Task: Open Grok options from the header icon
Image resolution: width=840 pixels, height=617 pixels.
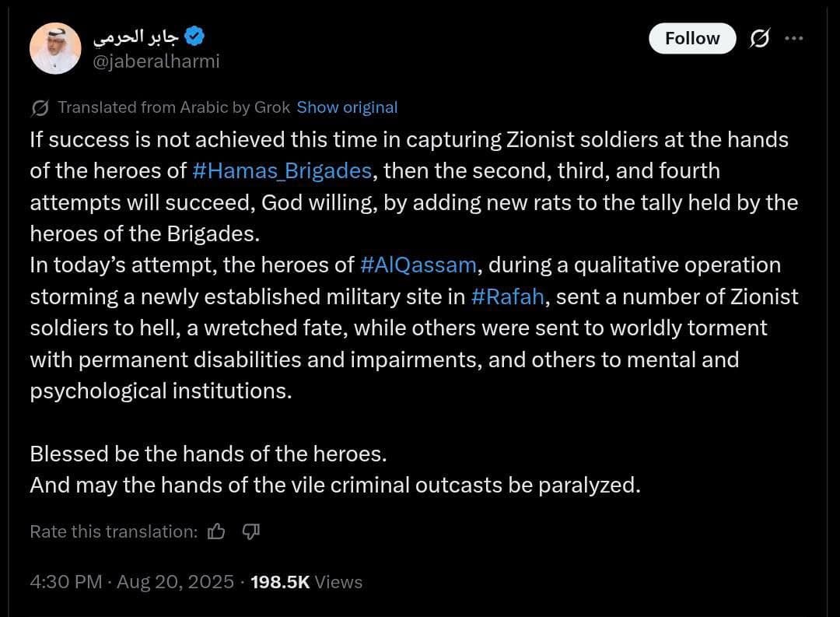Action: coord(759,38)
